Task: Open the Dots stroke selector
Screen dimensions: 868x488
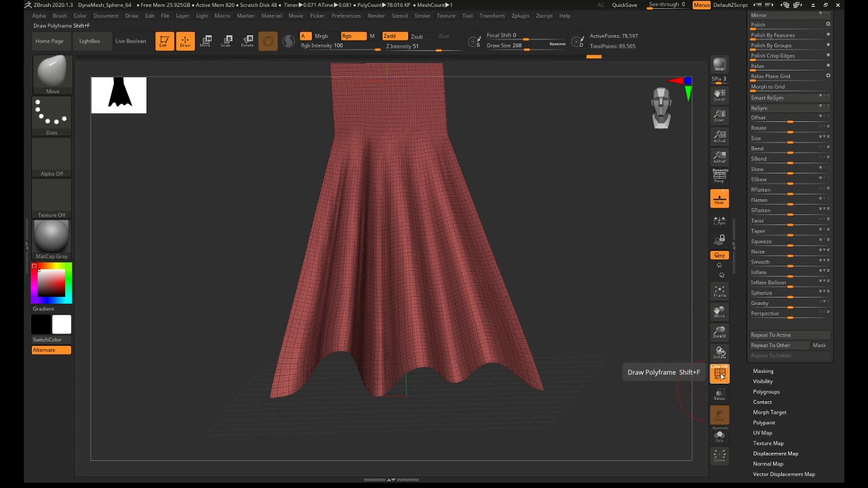Action: 52,117
